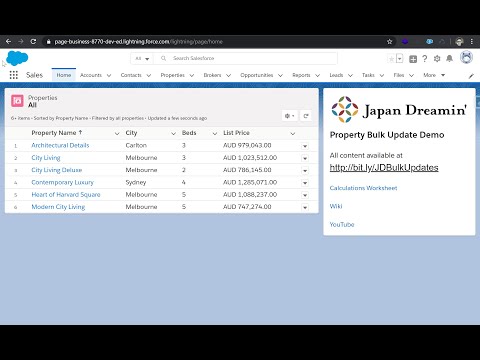Click the Japan Dreamin' logo

(x=399, y=110)
